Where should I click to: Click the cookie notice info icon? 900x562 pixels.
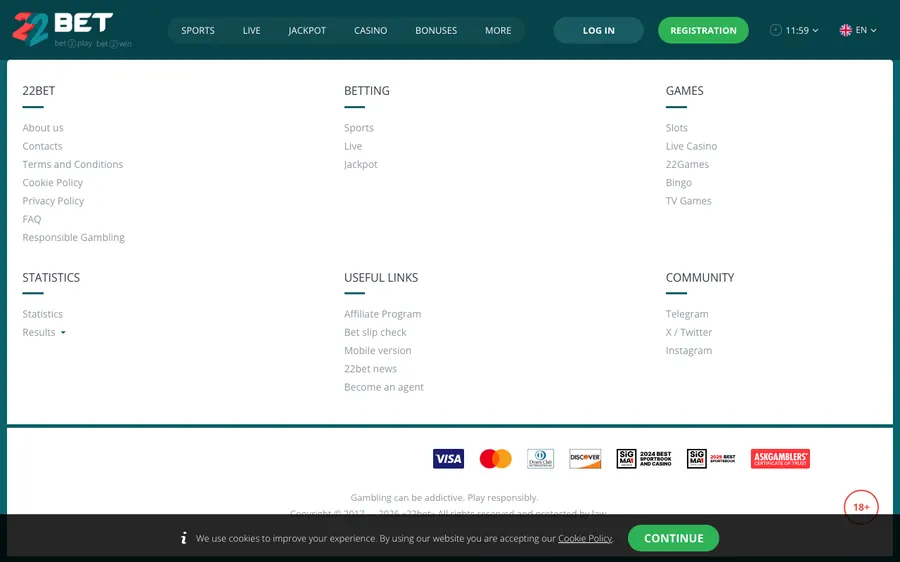(x=184, y=538)
